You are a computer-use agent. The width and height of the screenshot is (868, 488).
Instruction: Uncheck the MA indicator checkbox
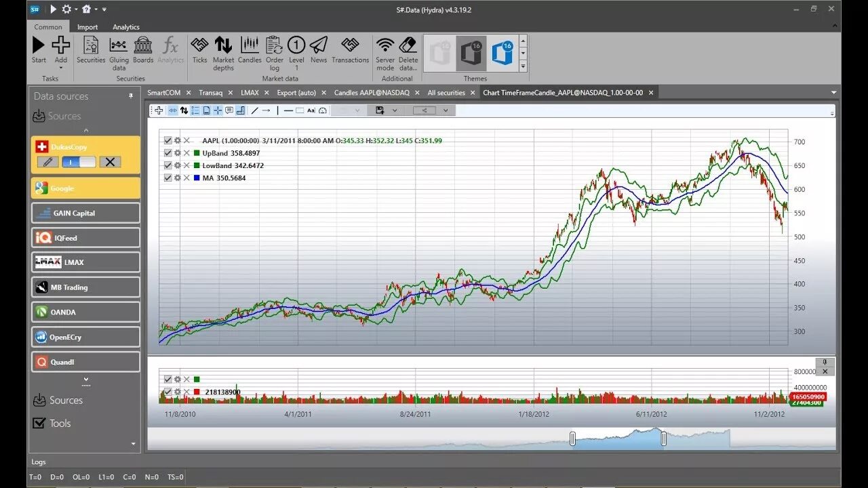pos(167,178)
